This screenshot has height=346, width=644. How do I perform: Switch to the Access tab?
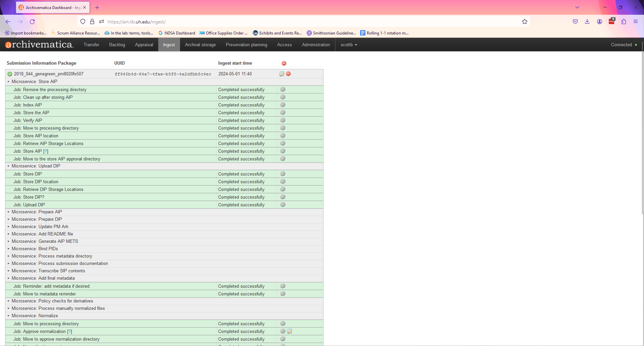pos(285,45)
